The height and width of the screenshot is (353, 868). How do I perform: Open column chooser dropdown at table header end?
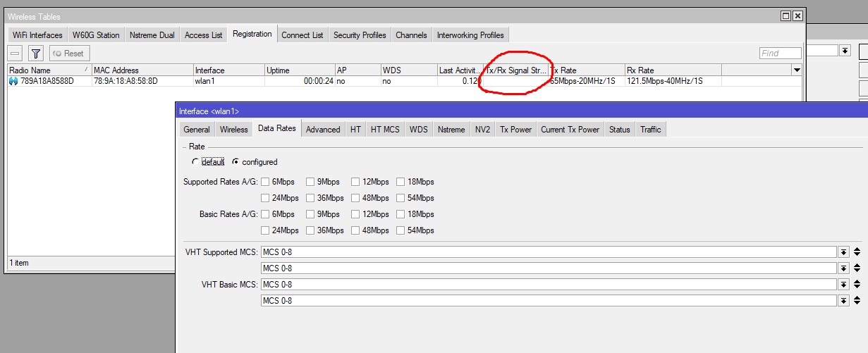coord(797,70)
